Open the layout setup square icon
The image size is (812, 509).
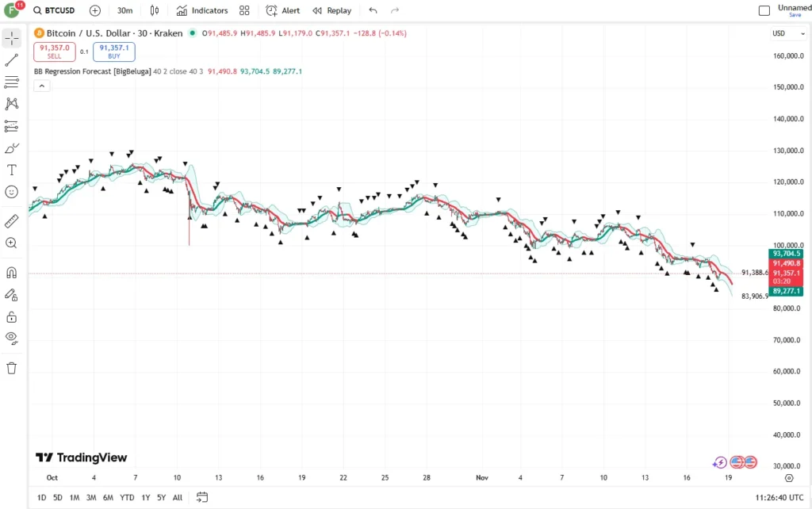(x=764, y=10)
